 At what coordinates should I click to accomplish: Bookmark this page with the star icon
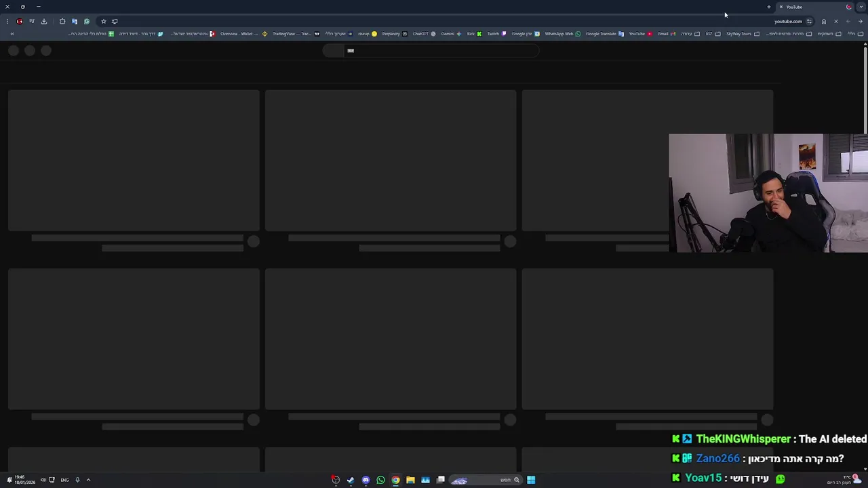(104, 22)
